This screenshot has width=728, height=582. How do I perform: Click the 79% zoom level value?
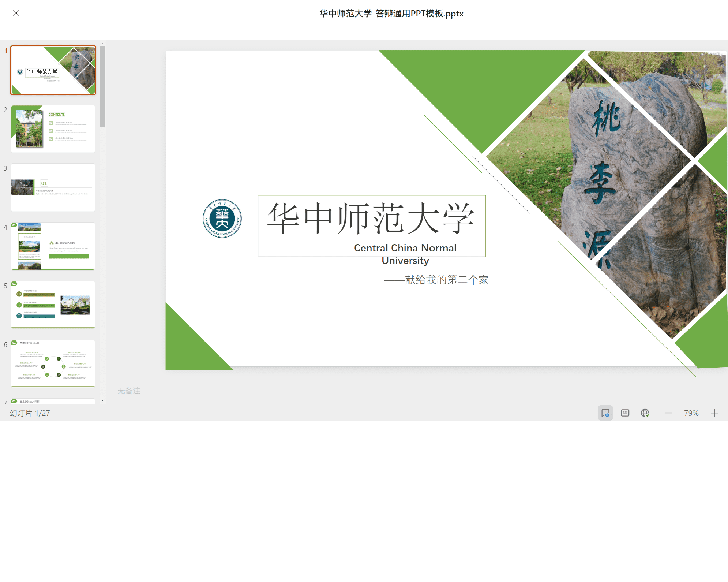(691, 413)
